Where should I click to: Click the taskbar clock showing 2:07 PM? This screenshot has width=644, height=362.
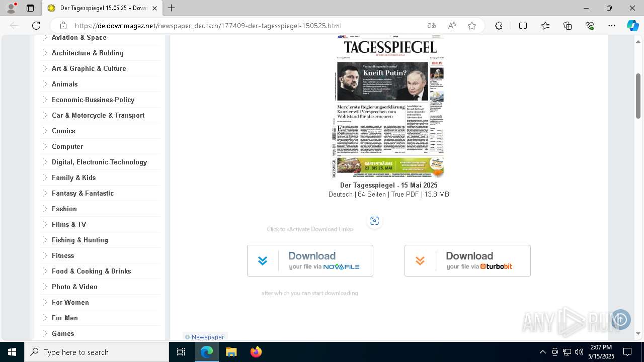click(601, 352)
